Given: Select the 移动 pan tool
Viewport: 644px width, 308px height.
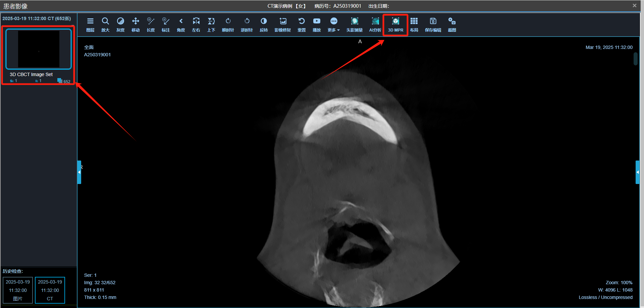Looking at the screenshot, I should coord(136,24).
